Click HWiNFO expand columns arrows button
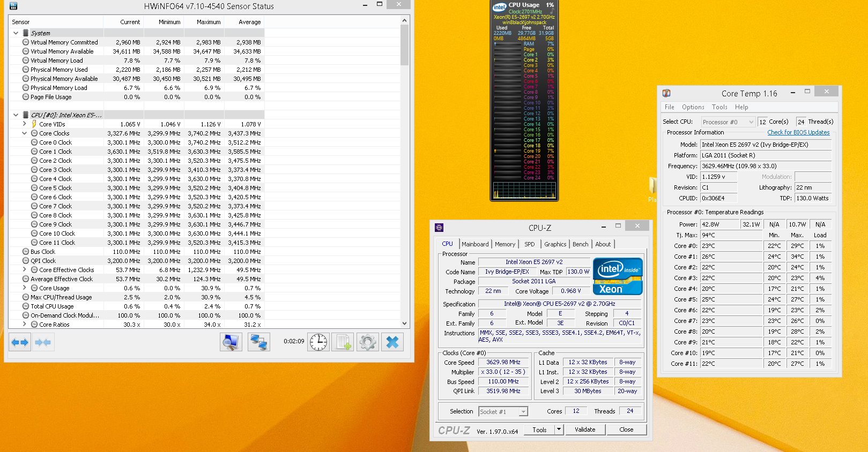 coord(20,342)
